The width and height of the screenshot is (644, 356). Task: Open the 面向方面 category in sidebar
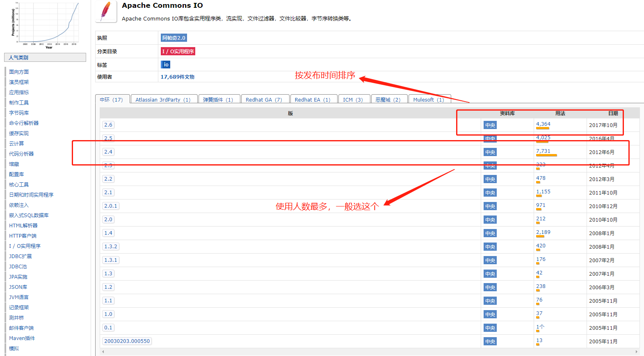pyautogui.click(x=19, y=72)
